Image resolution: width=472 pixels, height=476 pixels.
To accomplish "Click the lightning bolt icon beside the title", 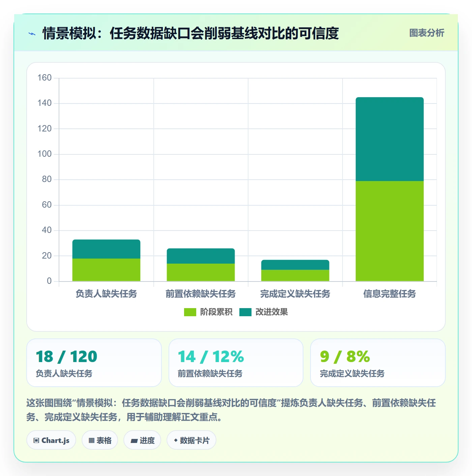I will coord(32,34).
